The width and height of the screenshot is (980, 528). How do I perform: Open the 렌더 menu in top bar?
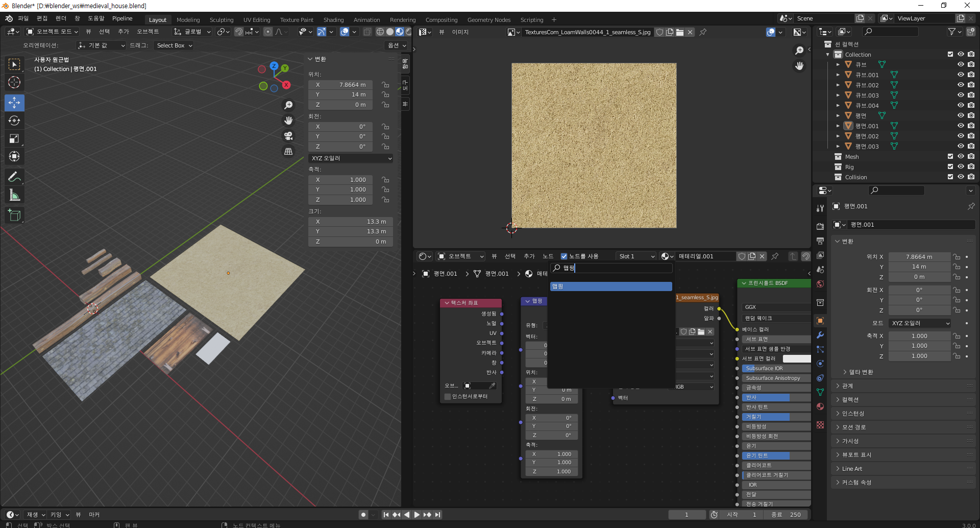pos(61,18)
